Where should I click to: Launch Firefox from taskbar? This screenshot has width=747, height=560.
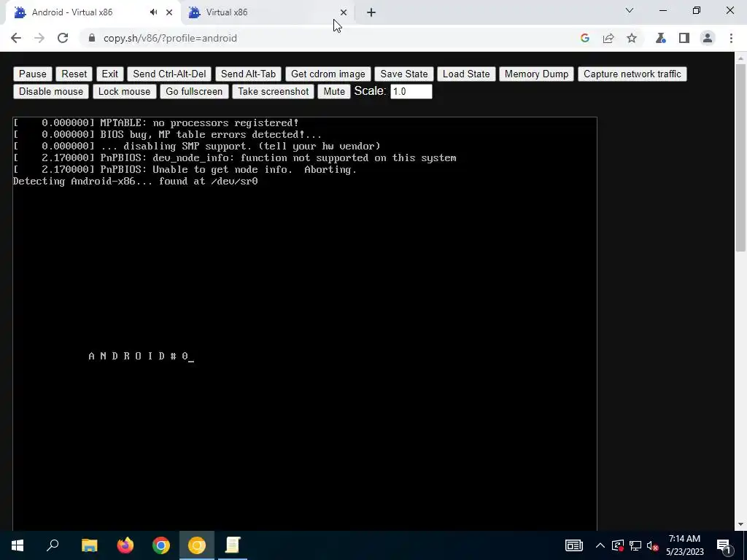(x=125, y=545)
